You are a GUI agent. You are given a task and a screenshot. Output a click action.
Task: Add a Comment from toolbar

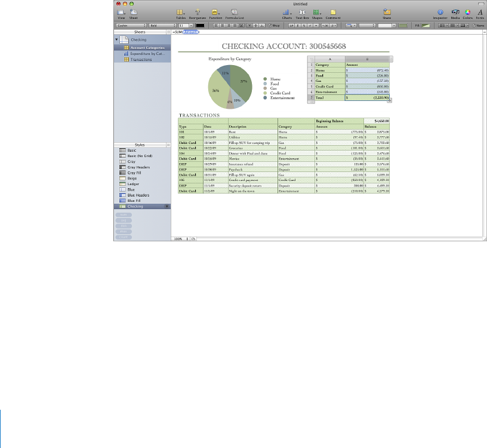coord(333,14)
